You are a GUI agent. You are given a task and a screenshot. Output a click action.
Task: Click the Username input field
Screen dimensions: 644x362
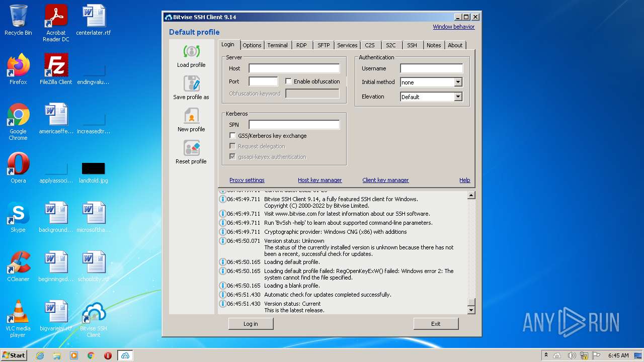point(431,68)
